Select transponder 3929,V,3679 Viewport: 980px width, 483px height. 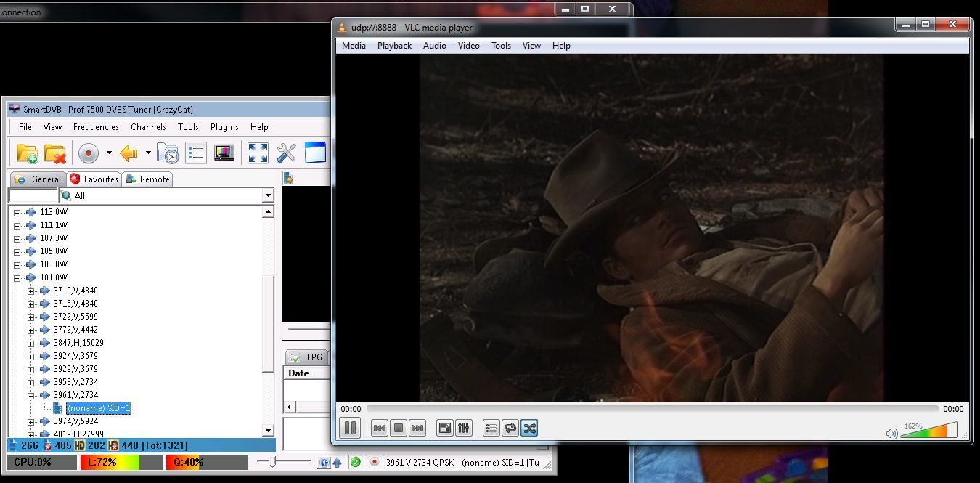pyautogui.click(x=75, y=369)
